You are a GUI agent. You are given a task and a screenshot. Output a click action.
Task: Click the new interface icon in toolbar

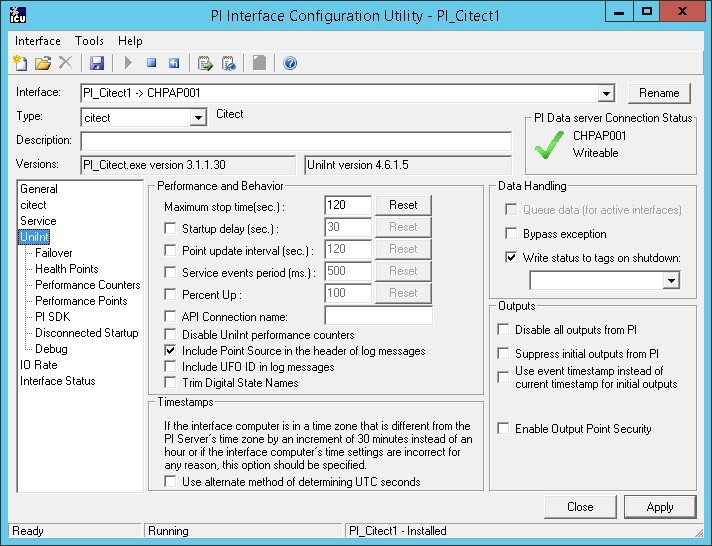[x=20, y=63]
